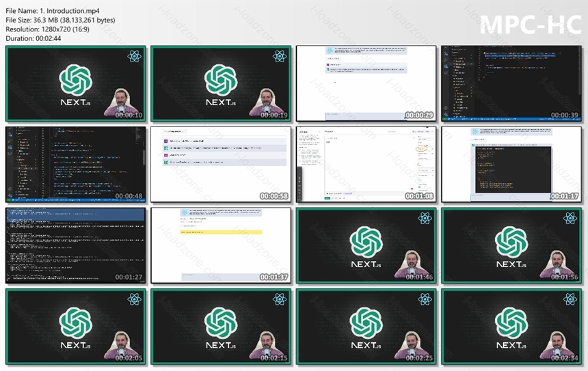Image resolution: width=588 pixels, height=371 pixels.
Task: Open the playground thumbnail at 00:01:08
Action: 366,165
